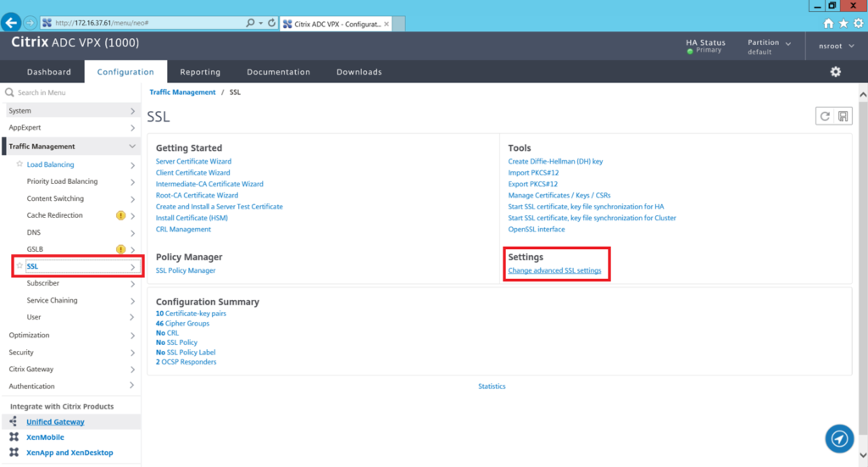Expand the Security menu chevron
Viewport: 868px width, 467px height.
(x=132, y=353)
